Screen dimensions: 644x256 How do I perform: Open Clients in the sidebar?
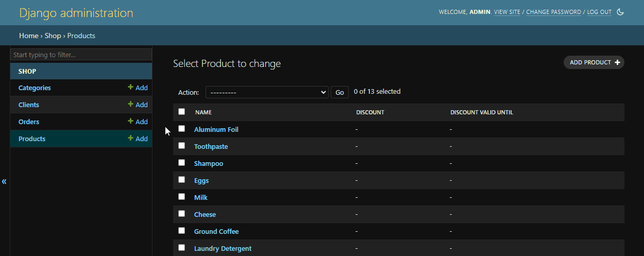point(29,105)
